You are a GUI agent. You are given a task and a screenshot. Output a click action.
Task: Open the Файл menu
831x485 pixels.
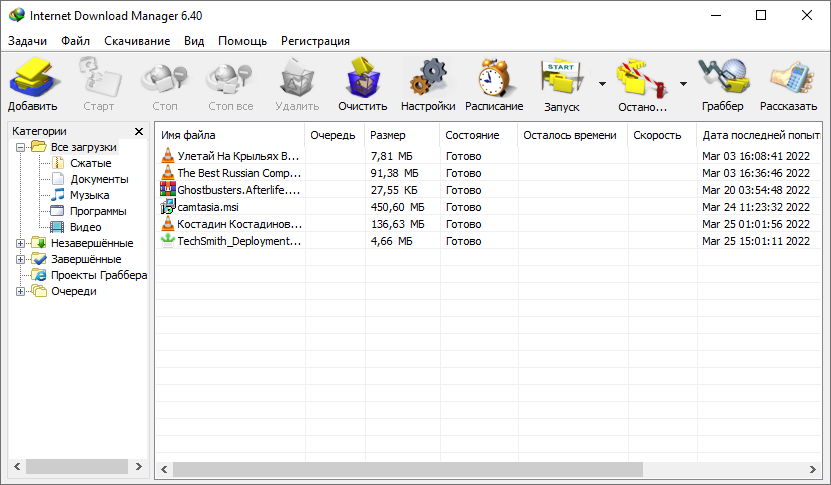click(x=75, y=41)
